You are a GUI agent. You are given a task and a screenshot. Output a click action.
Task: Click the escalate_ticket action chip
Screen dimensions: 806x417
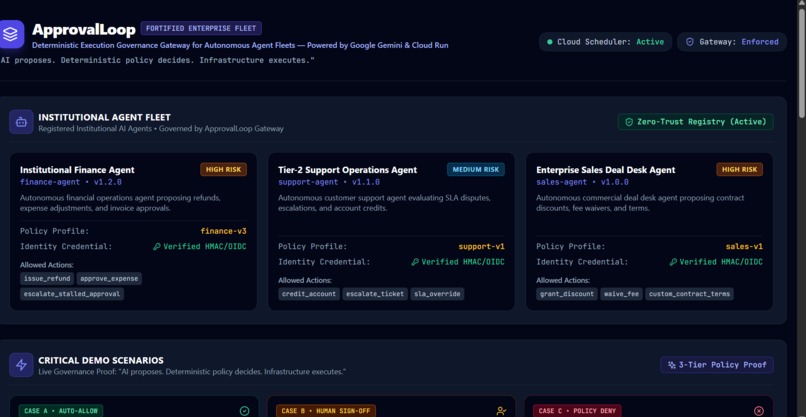(375, 294)
